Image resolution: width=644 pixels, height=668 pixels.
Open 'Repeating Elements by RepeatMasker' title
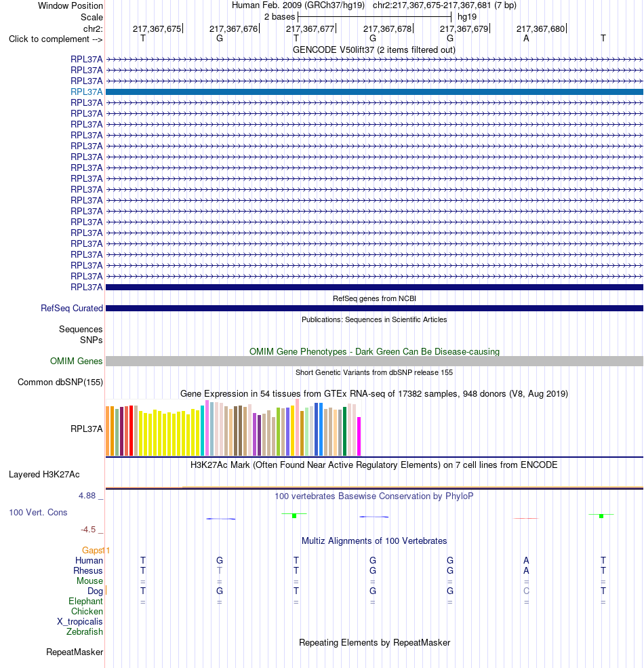click(x=374, y=642)
